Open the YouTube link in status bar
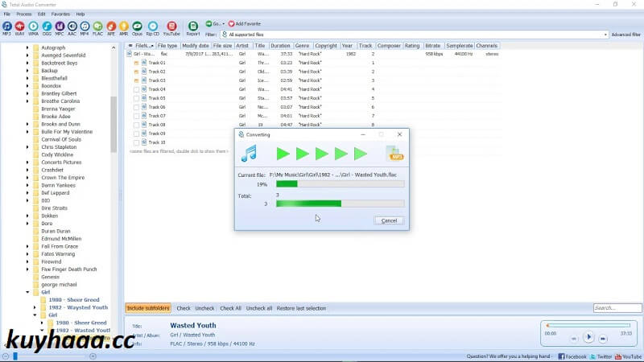Image resolution: width=644 pixels, height=362 pixels. [628, 356]
